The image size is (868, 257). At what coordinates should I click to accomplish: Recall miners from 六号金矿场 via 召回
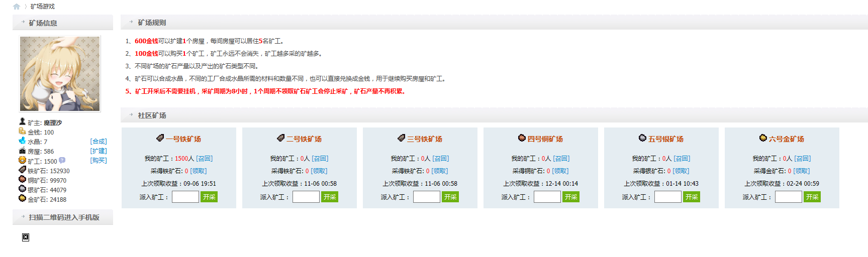[802, 159]
